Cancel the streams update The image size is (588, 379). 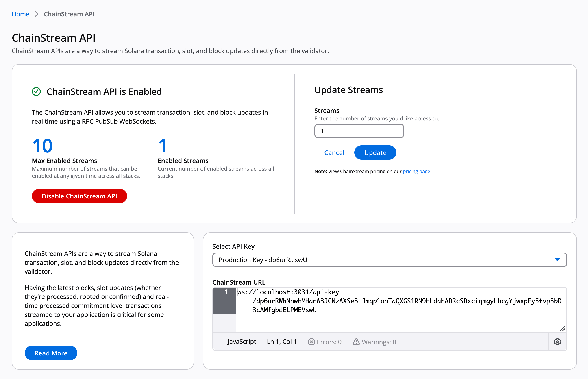[x=334, y=152]
